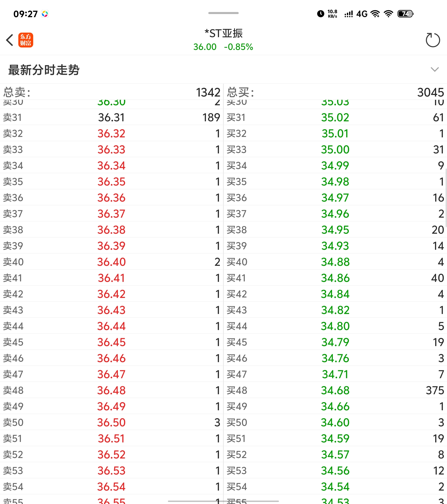
Task: Tap the battery indicator in status bar
Action: (x=405, y=14)
